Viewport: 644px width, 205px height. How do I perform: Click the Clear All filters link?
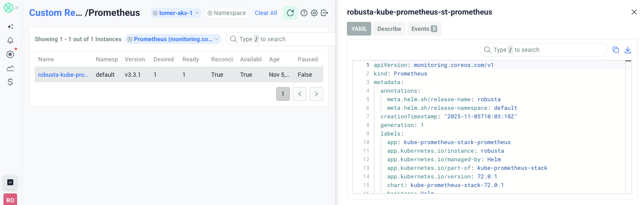pos(265,13)
